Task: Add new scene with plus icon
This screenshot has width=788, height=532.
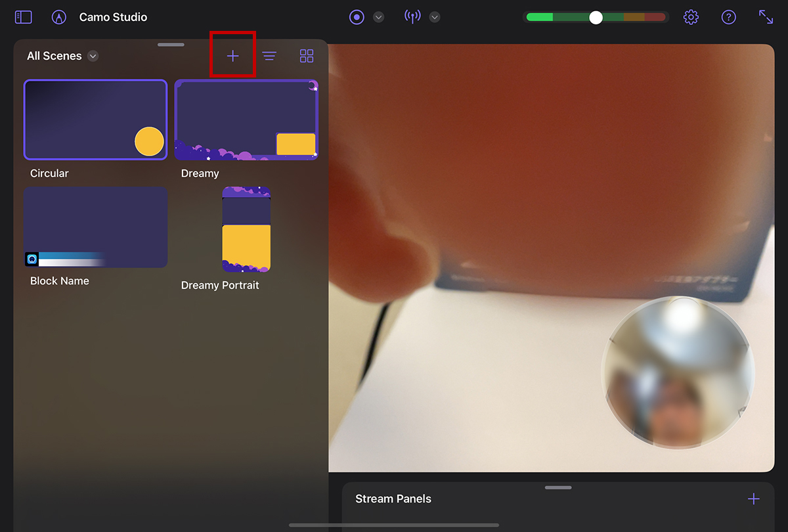Action: point(232,56)
